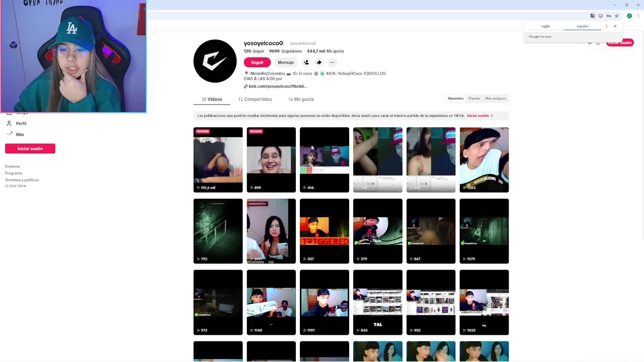Screen dimensions: 644x362
Task: Open the video with 379 views
Action: pyautogui.click(x=378, y=231)
